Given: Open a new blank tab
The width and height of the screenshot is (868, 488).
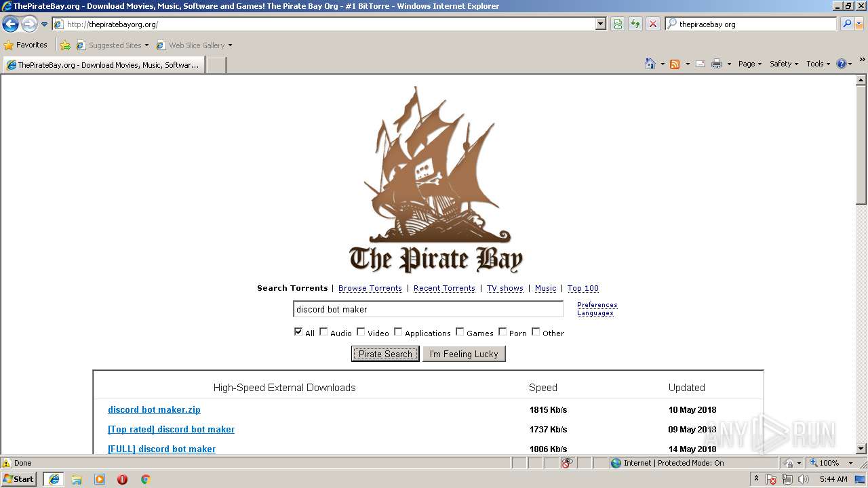Looking at the screenshot, I should [x=216, y=65].
